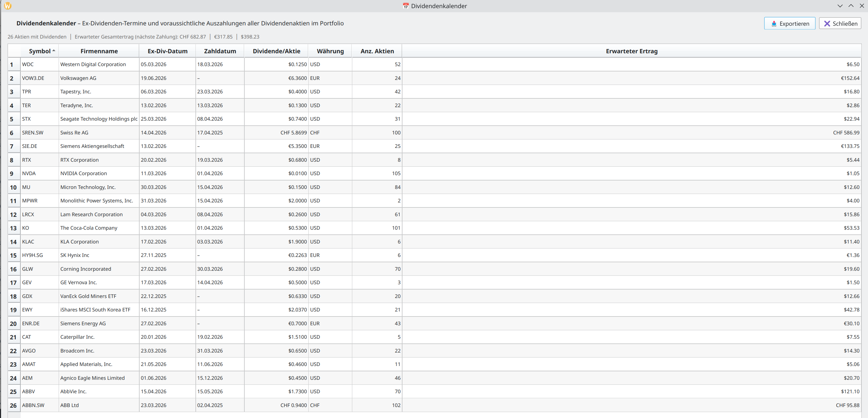Click the app logo icon in title bar
Viewport: 868px width, 418px height.
point(8,6)
